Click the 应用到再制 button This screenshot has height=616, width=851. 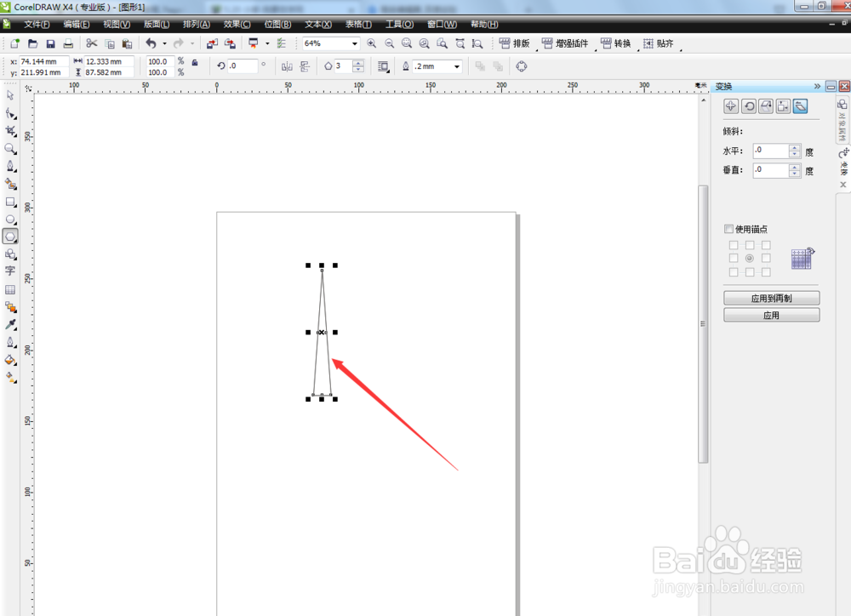[771, 298]
